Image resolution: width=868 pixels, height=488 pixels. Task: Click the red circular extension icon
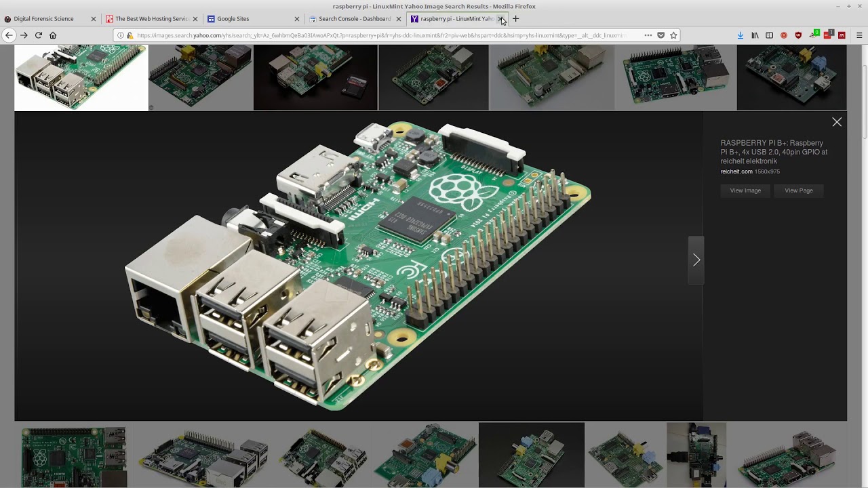pos(784,35)
